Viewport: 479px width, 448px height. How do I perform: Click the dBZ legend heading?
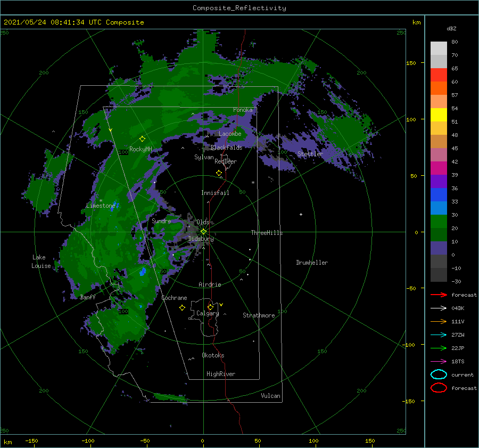pyautogui.click(x=451, y=28)
